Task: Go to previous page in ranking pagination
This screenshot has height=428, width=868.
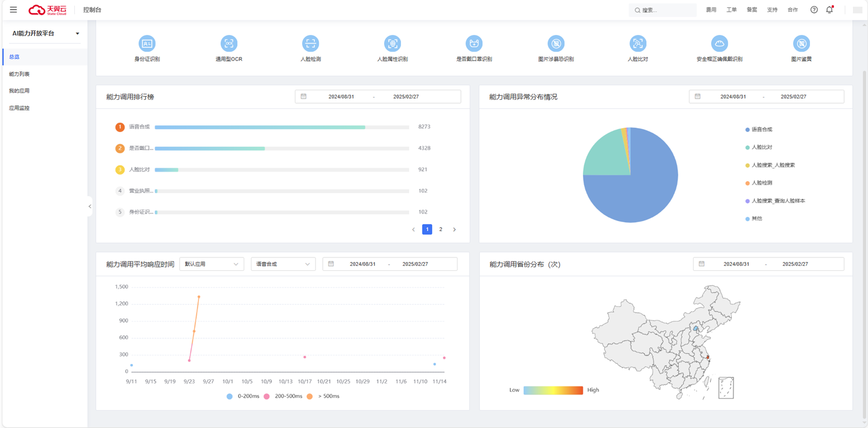Action: click(x=413, y=229)
